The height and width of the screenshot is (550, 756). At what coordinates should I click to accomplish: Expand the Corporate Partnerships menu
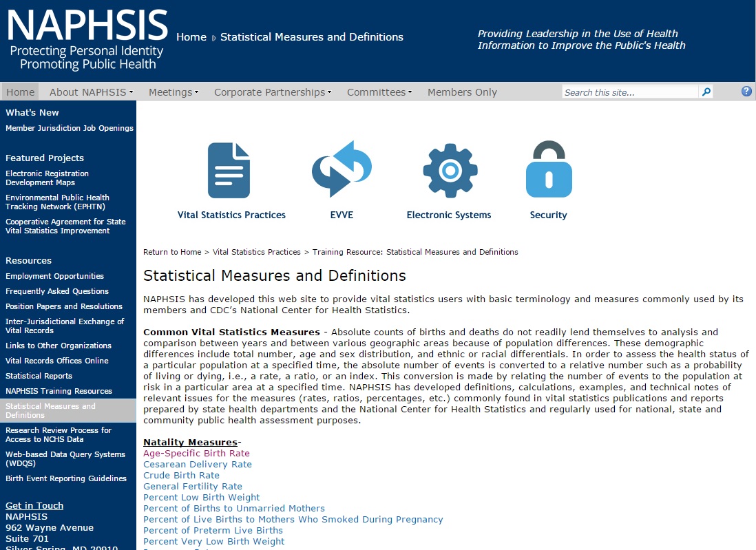click(272, 92)
